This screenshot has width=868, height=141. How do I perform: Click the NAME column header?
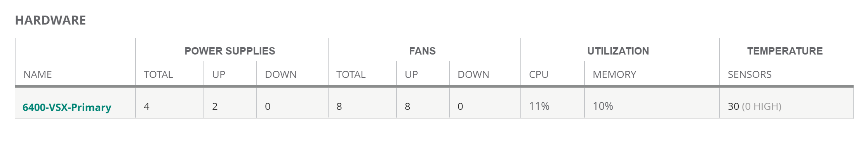coord(38,74)
